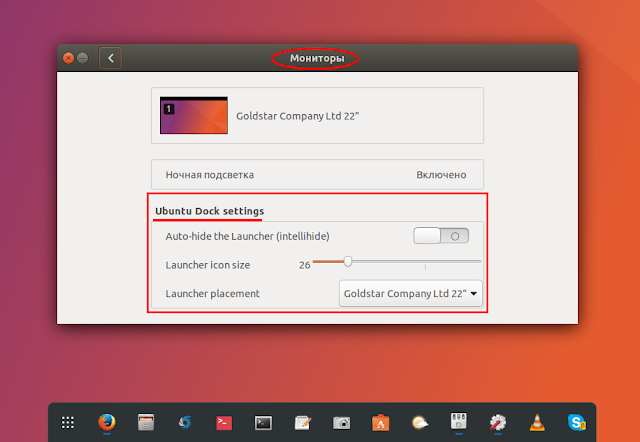The height and width of the screenshot is (442, 640).
Task: Toggle Auto-hide the Launcher switch
Action: (441, 236)
